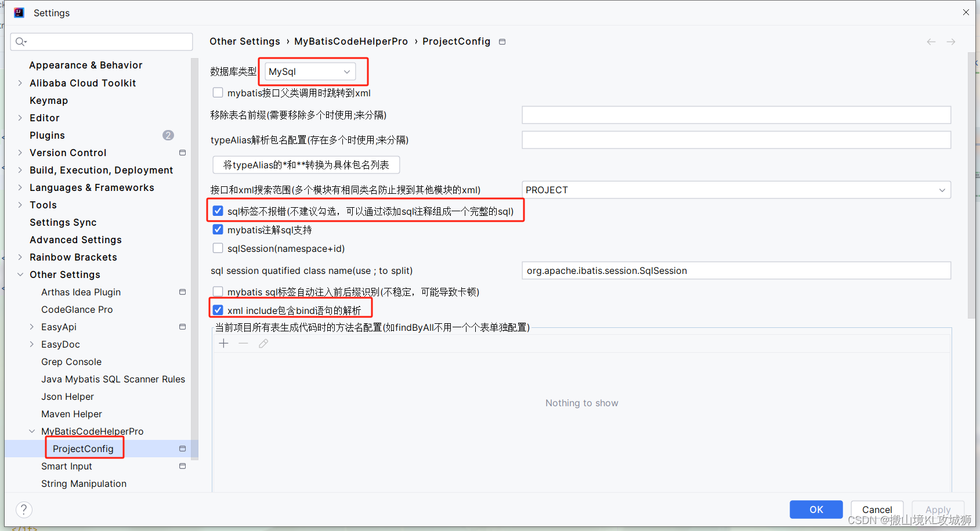The height and width of the screenshot is (531, 980).
Task: Toggle mybatis接口父类调用时跳转到xml checkbox
Action: pos(218,92)
